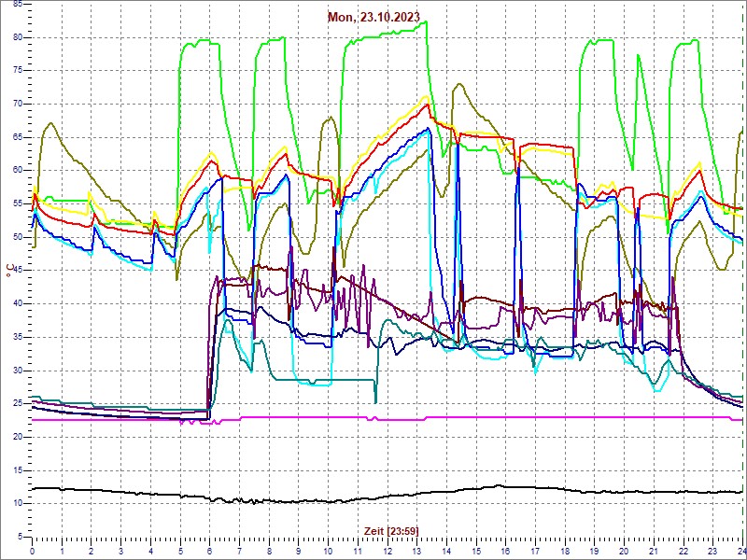
Task: Click hour 16 on the time axis
Action: tap(505, 551)
